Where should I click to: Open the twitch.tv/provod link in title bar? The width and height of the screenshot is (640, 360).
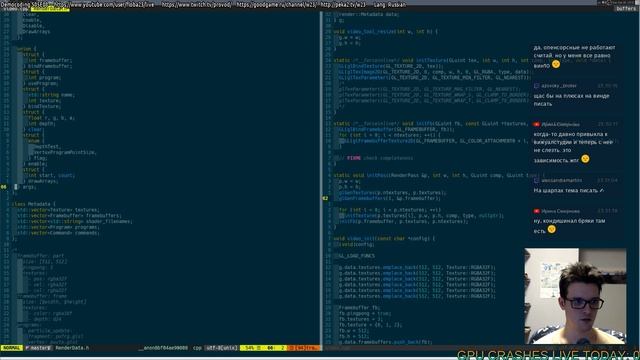[x=196, y=4]
